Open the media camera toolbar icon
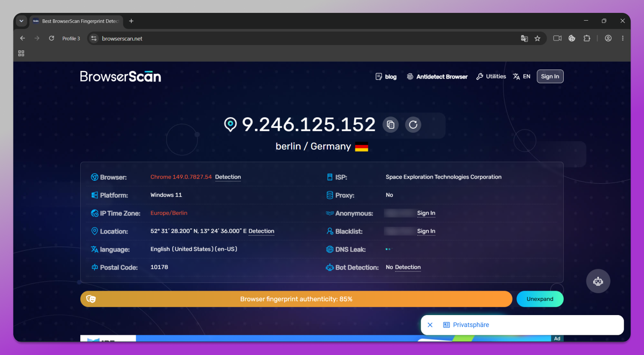Viewport: 644px width, 355px height. (557, 38)
